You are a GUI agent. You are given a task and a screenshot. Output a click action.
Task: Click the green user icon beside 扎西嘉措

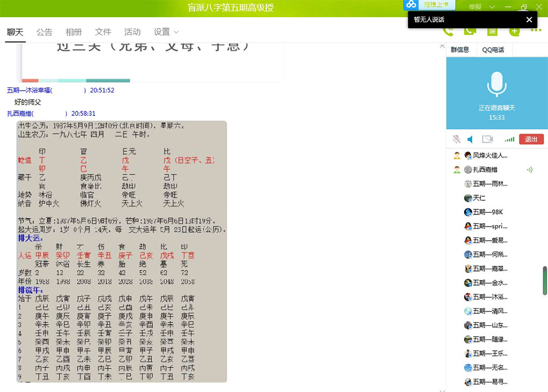coord(457,169)
